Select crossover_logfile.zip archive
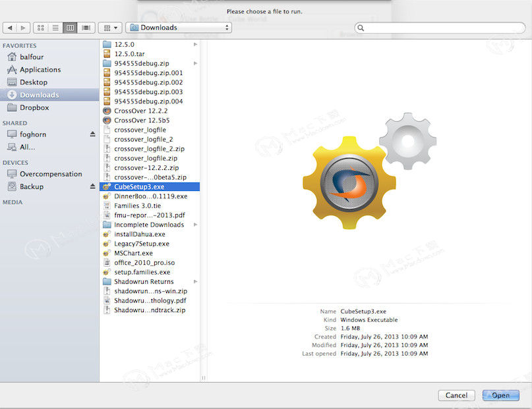 coord(150,158)
